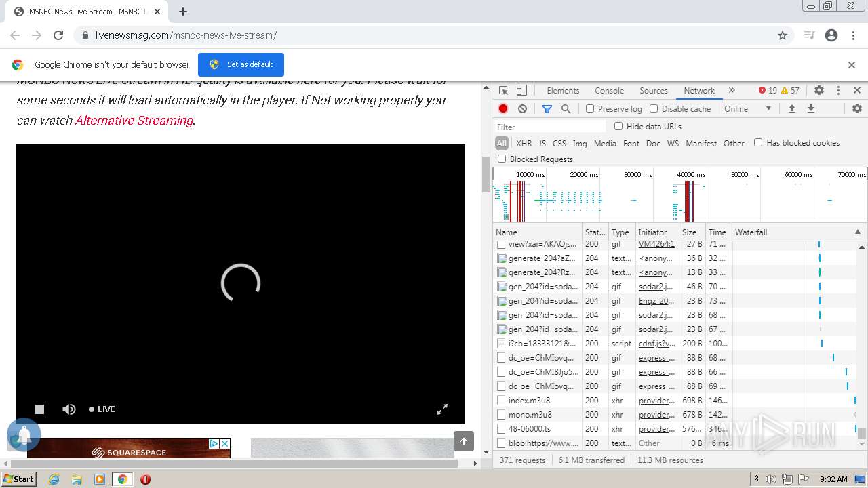Import a HAR file
Image resolution: width=868 pixels, height=488 pixels.
pyautogui.click(x=791, y=108)
